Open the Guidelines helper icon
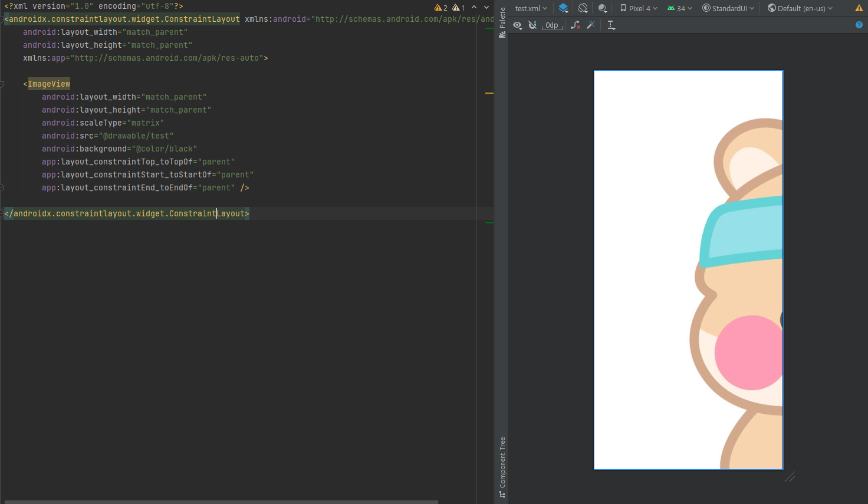The height and width of the screenshot is (504, 868). (611, 25)
